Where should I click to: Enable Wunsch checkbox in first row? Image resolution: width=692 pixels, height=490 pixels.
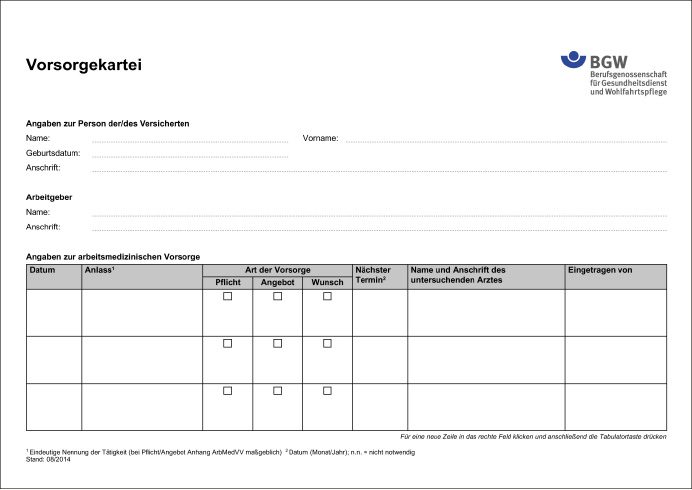coord(327,297)
